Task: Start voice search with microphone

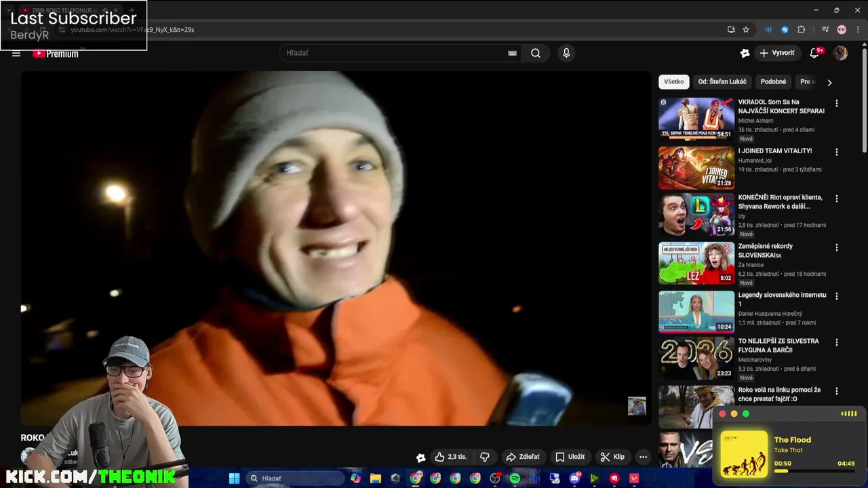Action: click(x=566, y=53)
